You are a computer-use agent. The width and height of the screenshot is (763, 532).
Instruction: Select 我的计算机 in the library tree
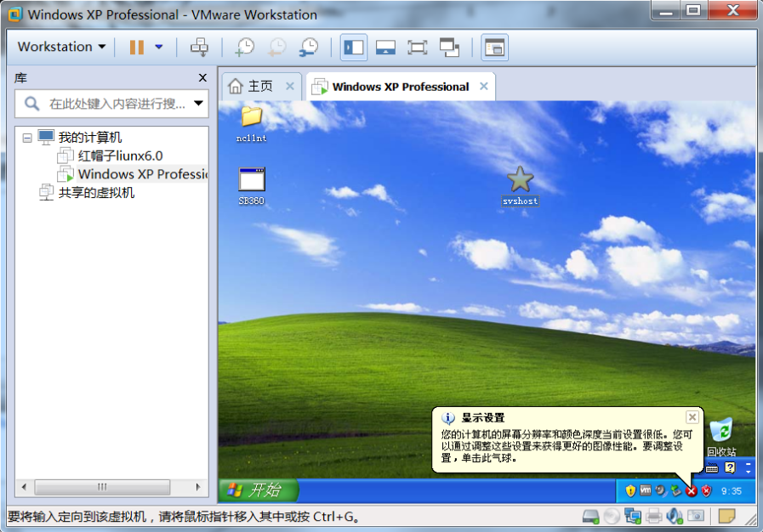tap(90, 138)
